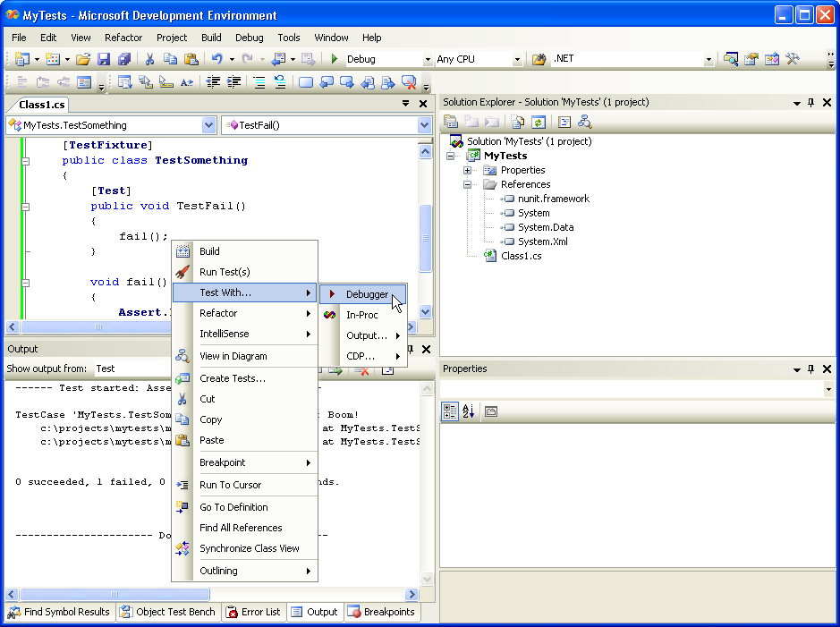The height and width of the screenshot is (627, 840).
Task: Open the Debug configuration dropdown
Action: pyautogui.click(x=428, y=59)
